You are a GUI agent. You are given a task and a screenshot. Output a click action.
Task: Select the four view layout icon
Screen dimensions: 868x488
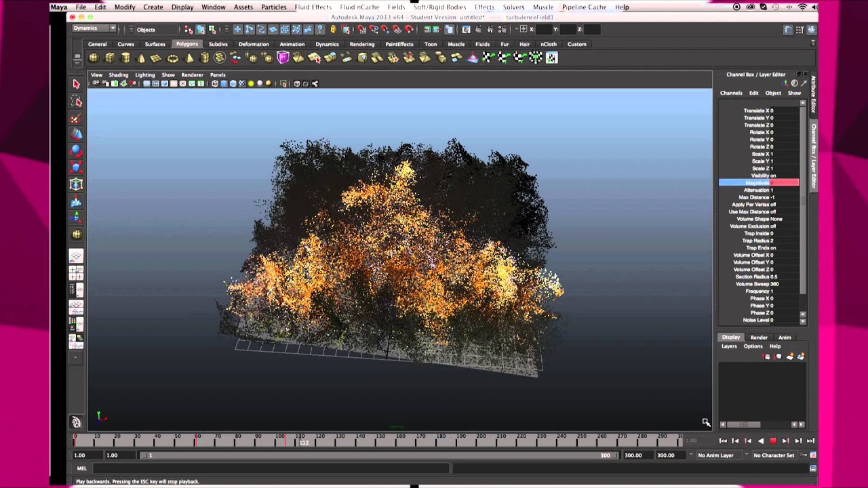tap(76, 273)
